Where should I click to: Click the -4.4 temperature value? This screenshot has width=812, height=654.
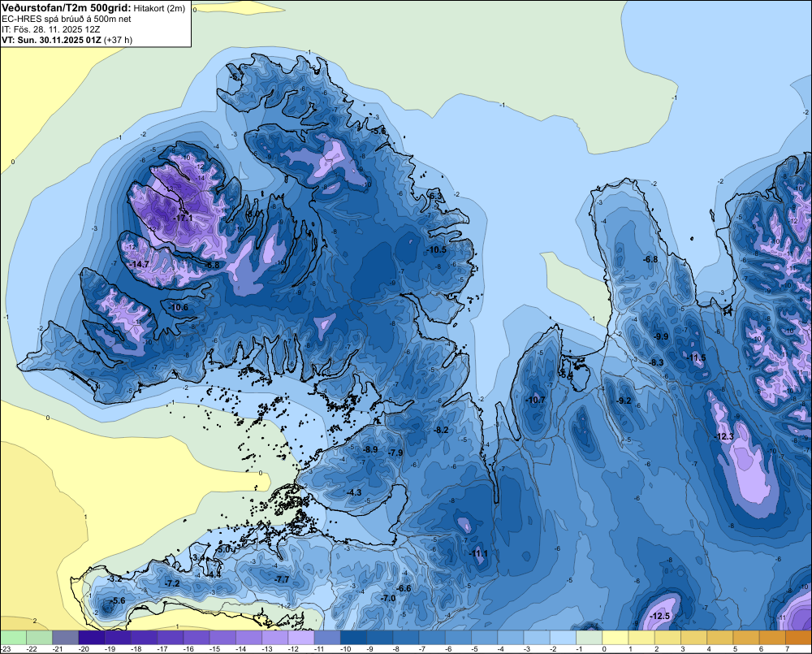point(214,574)
